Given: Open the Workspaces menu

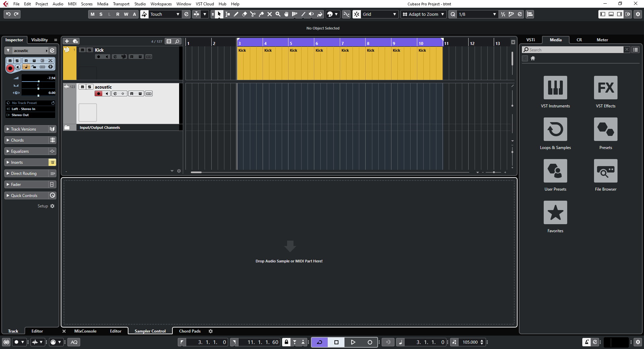Looking at the screenshot, I should point(161,4).
